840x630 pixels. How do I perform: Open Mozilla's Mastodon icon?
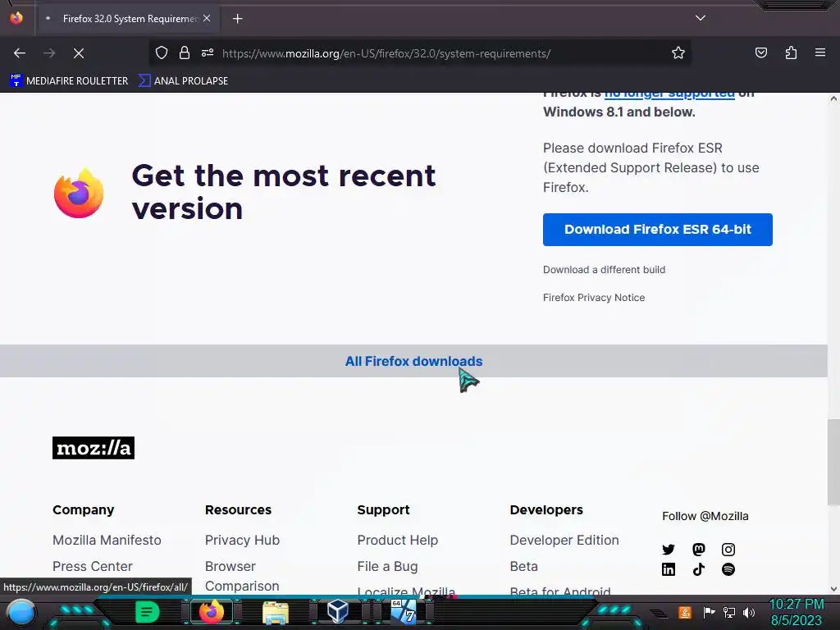pyautogui.click(x=699, y=550)
